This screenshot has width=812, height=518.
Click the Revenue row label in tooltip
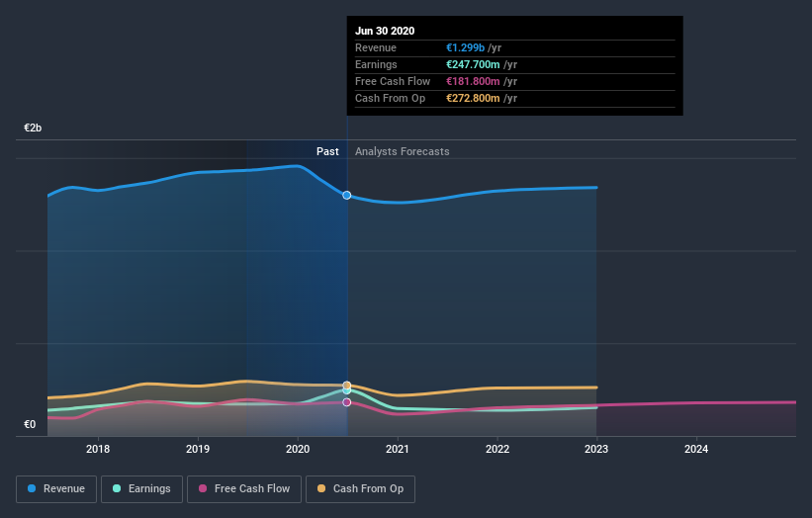click(376, 47)
